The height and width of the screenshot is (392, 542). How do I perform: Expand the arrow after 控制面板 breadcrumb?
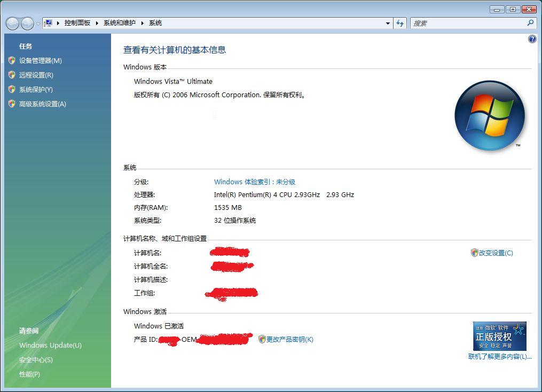pos(97,23)
